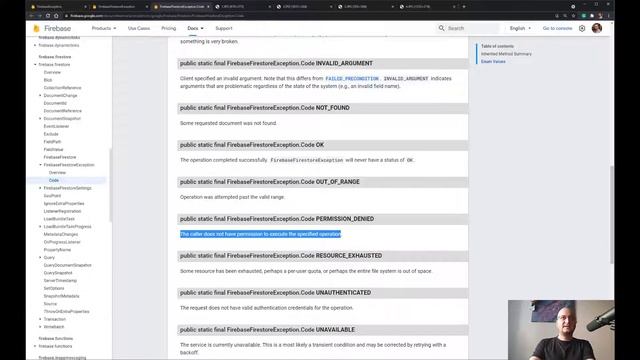Open ServerTimestamp in the sidebar
The width and height of the screenshot is (640, 360).
pyautogui.click(x=60, y=280)
